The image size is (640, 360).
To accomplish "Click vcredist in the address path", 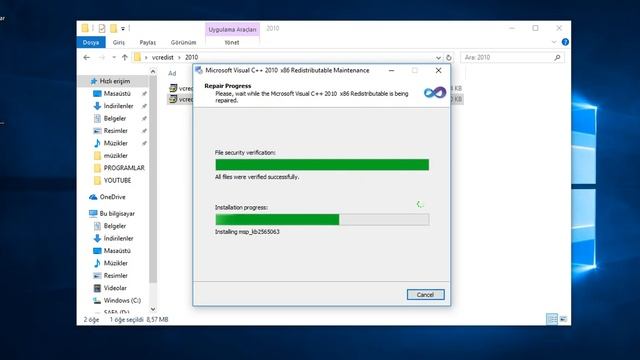I will tap(162, 58).
